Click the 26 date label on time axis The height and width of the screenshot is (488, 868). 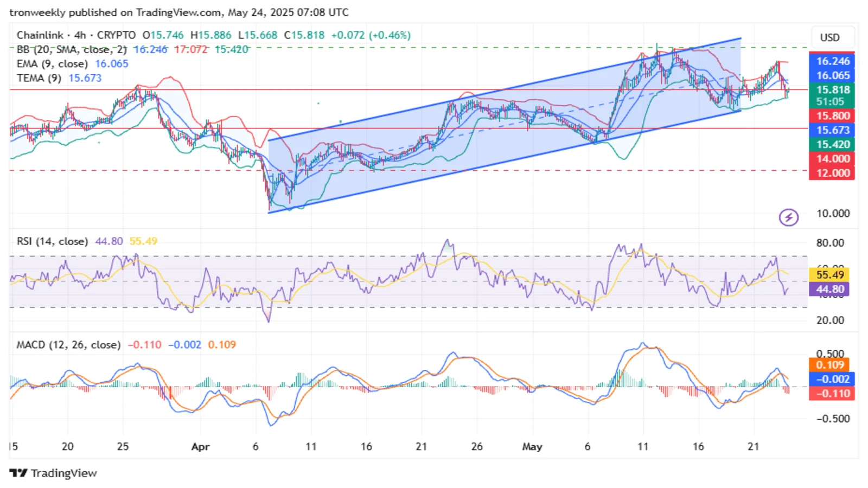point(477,446)
